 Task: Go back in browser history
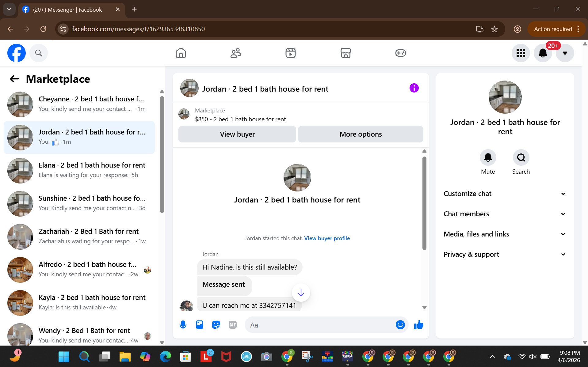(10, 29)
